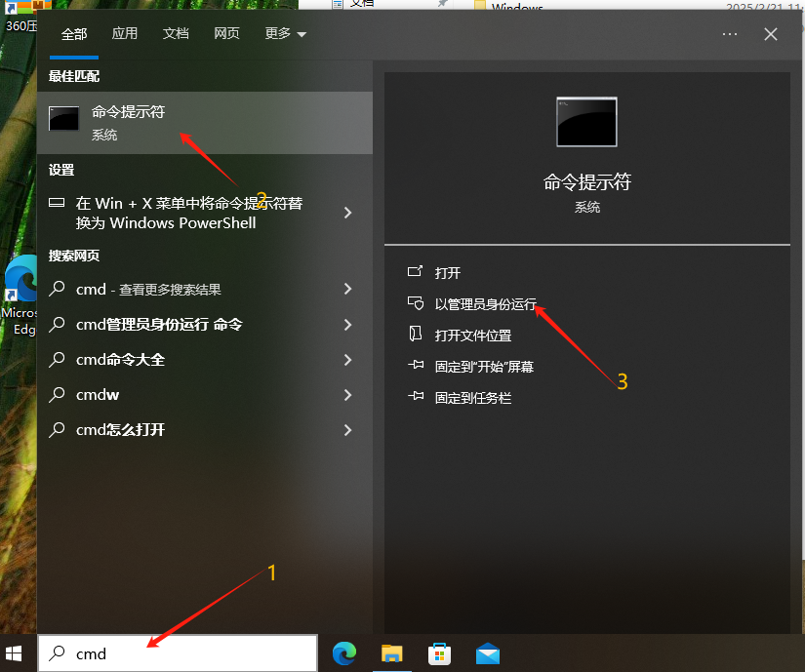Viewport: 805px width, 672px height.
Task: Open the Win + X PowerShell setting result
Action: click(x=205, y=213)
